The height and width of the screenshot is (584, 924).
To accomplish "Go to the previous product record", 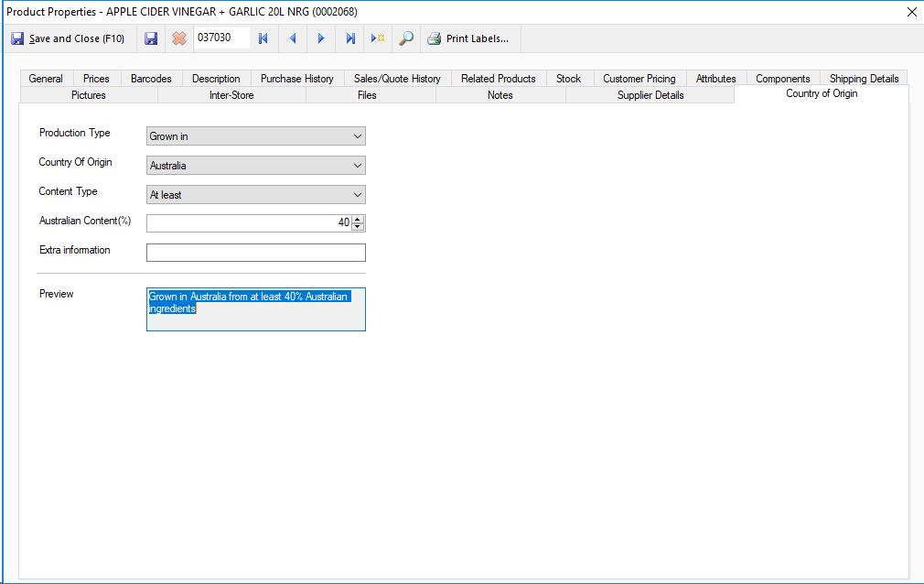I will pyautogui.click(x=292, y=39).
